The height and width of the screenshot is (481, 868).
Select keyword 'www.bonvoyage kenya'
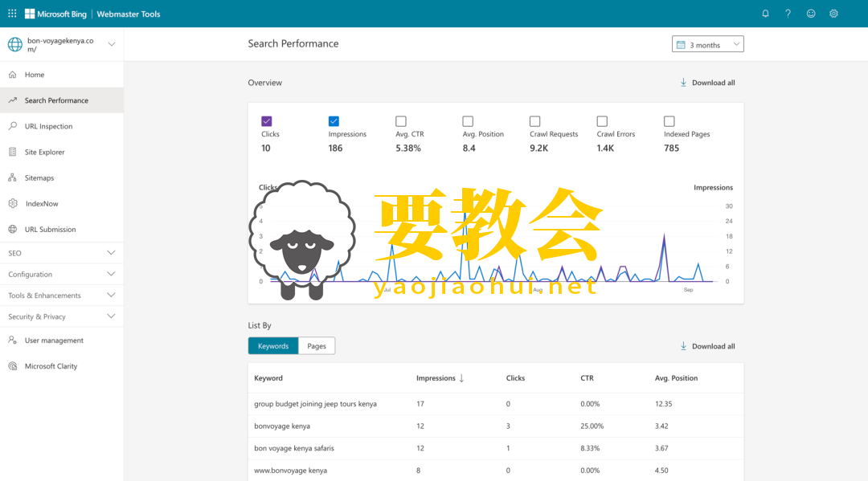pos(291,471)
